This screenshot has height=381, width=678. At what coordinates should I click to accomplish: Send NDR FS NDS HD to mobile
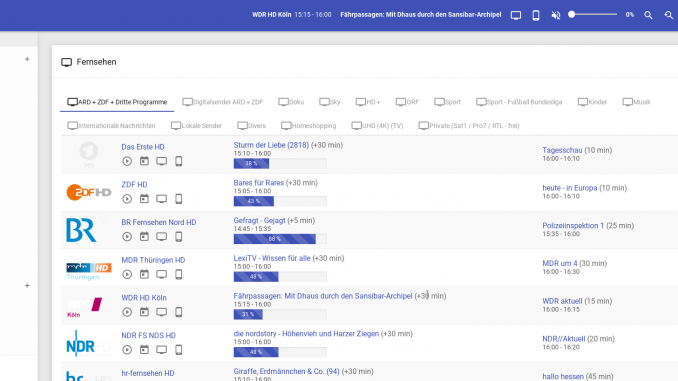coord(179,349)
